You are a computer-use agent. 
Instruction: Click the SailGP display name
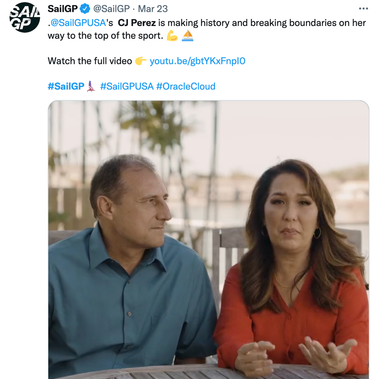pyautogui.click(x=63, y=9)
